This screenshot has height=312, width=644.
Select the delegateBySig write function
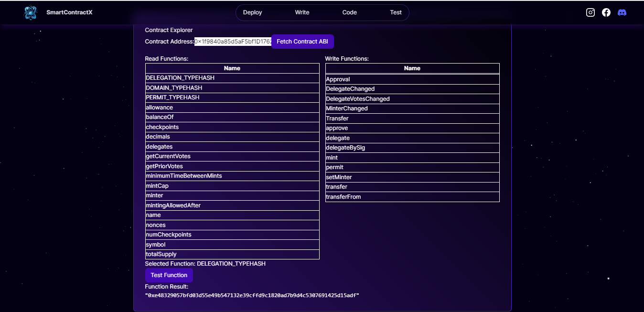(412, 148)
